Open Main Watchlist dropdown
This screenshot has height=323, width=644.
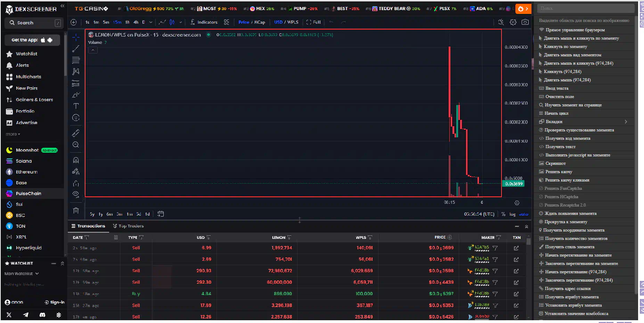tap(22, 274)
